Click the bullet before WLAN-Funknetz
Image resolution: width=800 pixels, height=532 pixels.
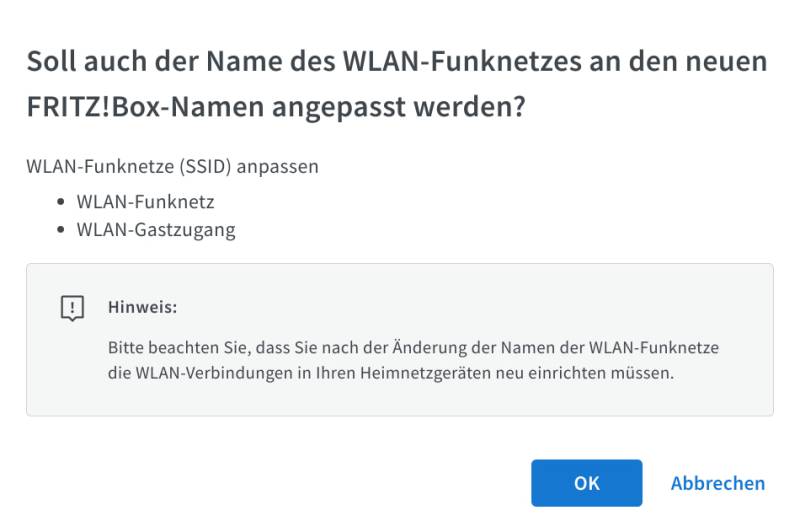pyautogui.click(x=61, y=202)
